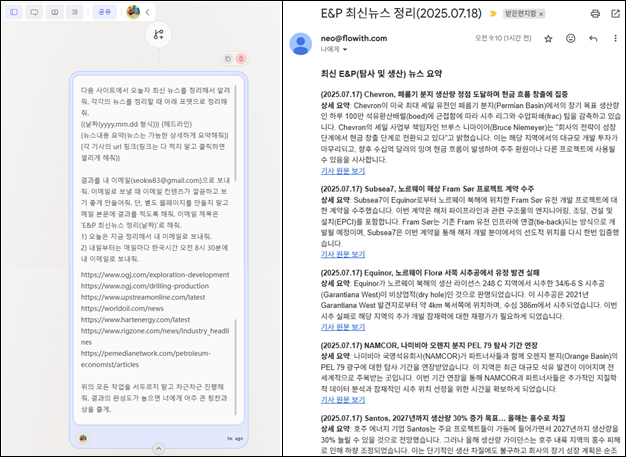Click the pemedianetwork.com petroleum-economist URL

click(146, 358)
